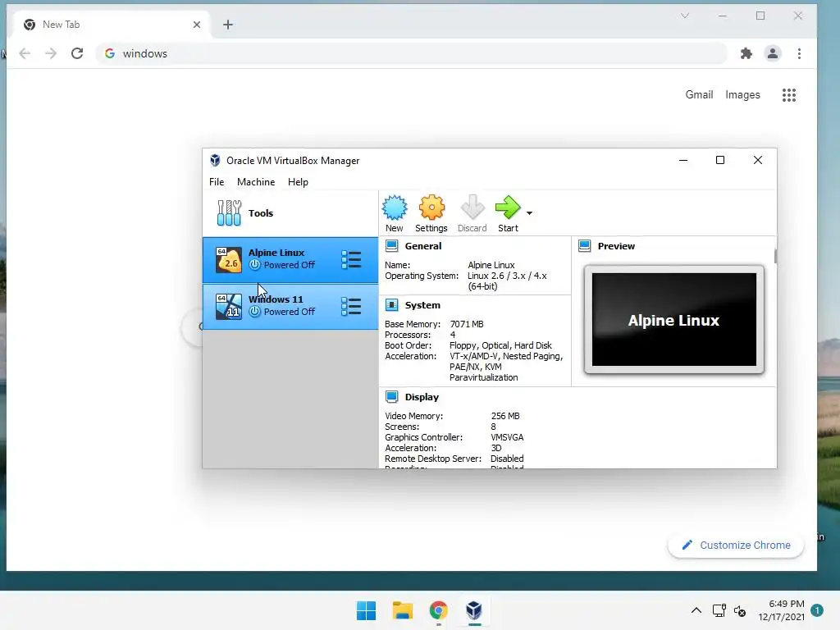Screen dimensions: 840x630
Task: Click the Display section screen icon
Action: (x=391, y=396)
